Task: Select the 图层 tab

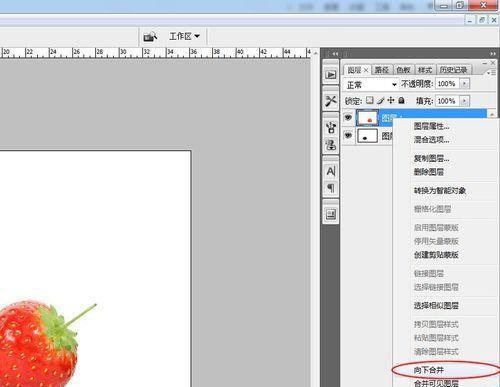Action: click(354, 70)
